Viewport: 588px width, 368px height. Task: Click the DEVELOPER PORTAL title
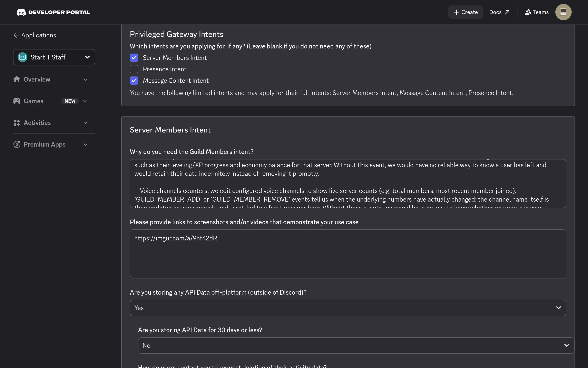click(x=59, y=12)
